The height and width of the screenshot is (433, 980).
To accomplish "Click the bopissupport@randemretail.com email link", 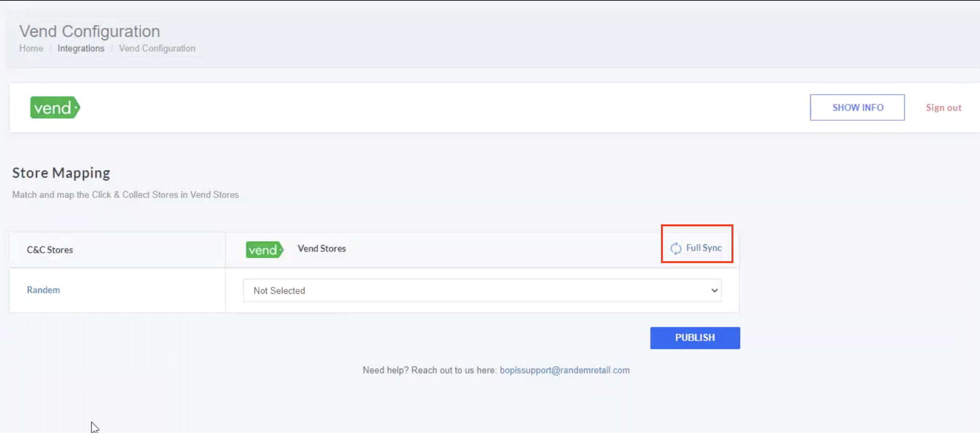I will pos(565,370).
